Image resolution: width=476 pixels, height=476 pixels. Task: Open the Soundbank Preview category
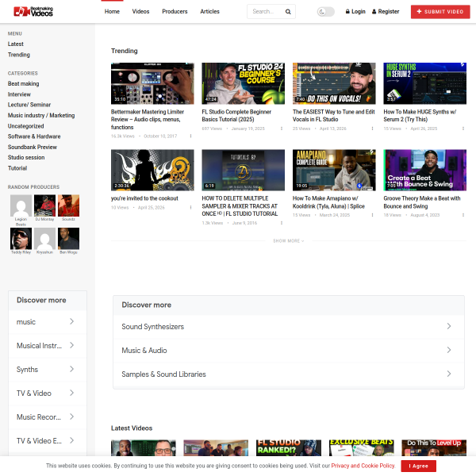(x=33, y=147)
